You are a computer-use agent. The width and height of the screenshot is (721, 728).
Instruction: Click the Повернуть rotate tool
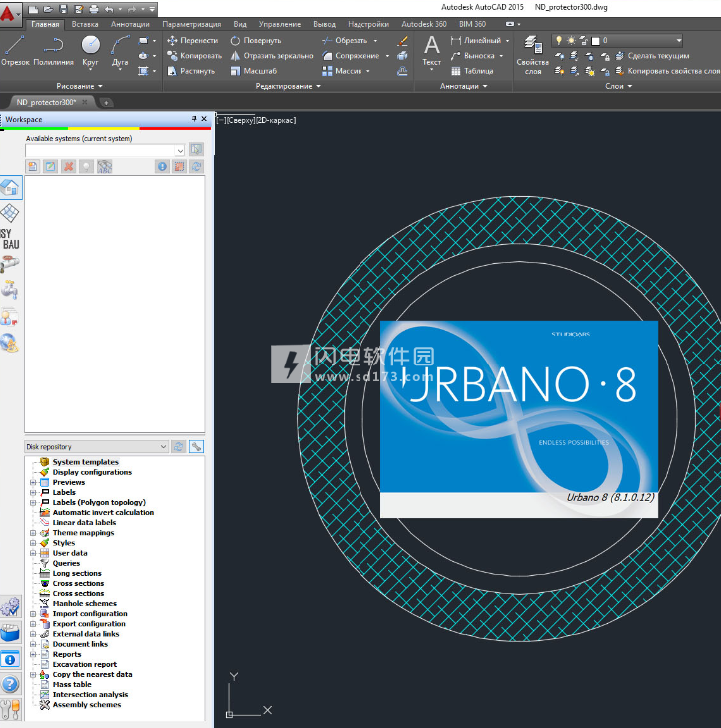click(256, 40)
